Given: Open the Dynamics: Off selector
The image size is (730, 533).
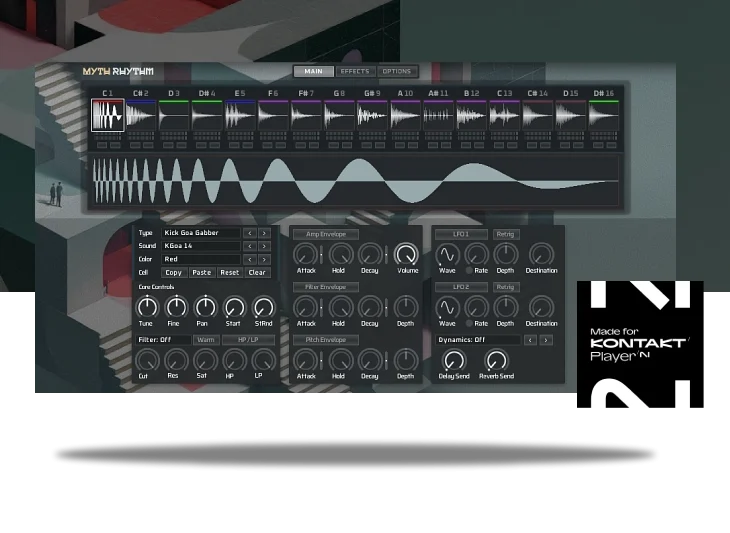Looking at the screenshot, I should 478,340.
